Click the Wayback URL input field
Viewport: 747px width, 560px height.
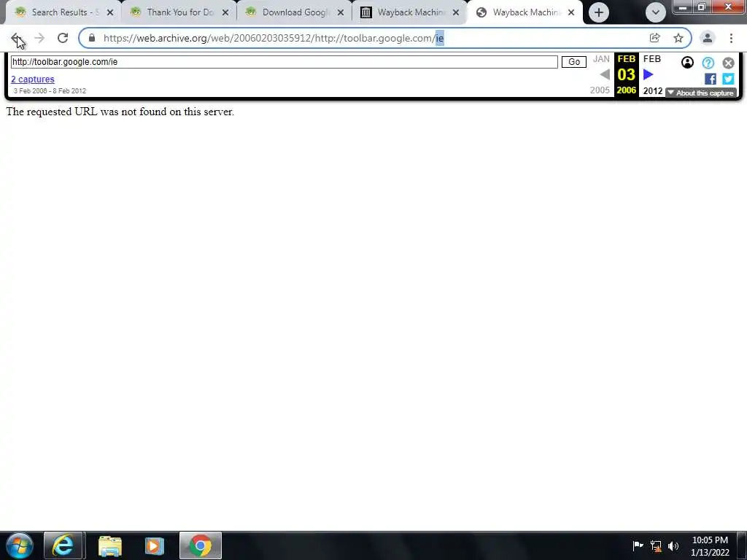click(x=284, y=62)
